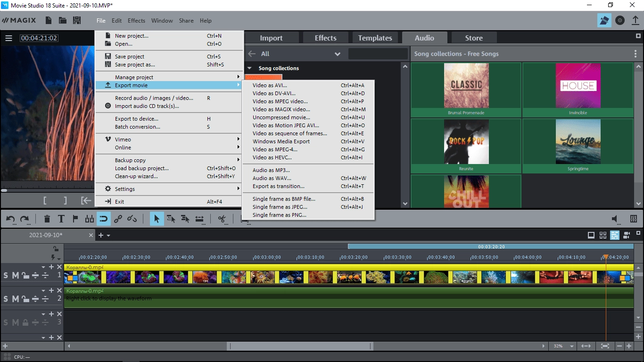
Task: Click the back arrow beside All
Action: pyautogui.click(x=252, y=54)
